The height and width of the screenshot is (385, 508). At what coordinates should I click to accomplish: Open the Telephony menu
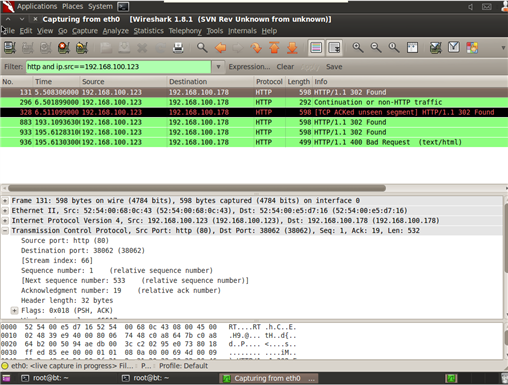coord(185,31)
